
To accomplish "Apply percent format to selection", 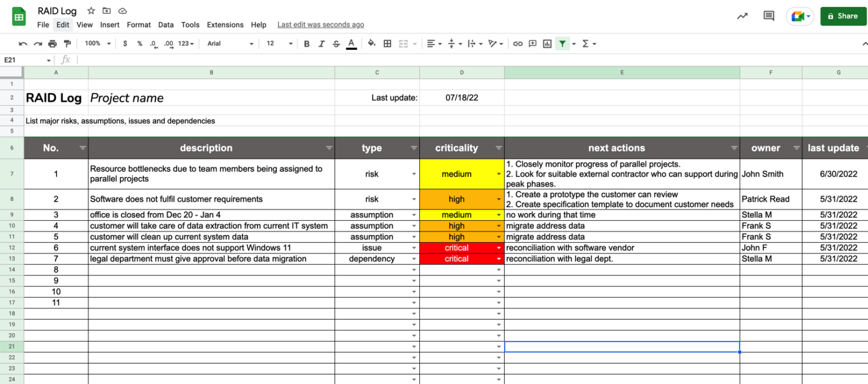I will (x=138, y=43).
